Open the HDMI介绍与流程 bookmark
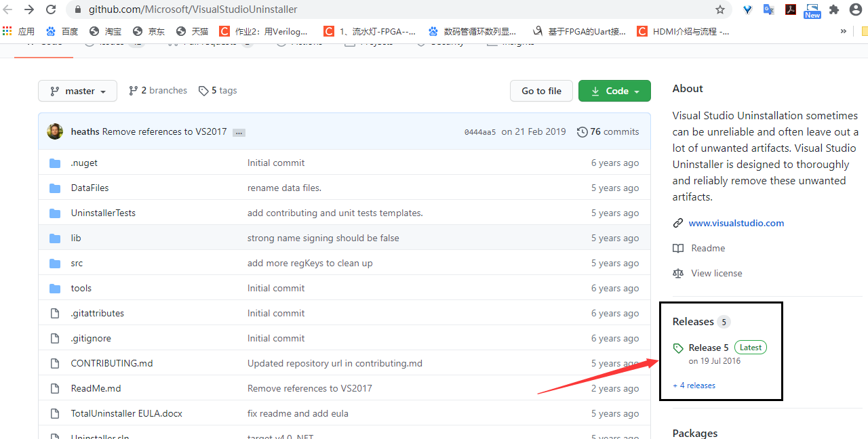The image size is (868, 439). 684,31
